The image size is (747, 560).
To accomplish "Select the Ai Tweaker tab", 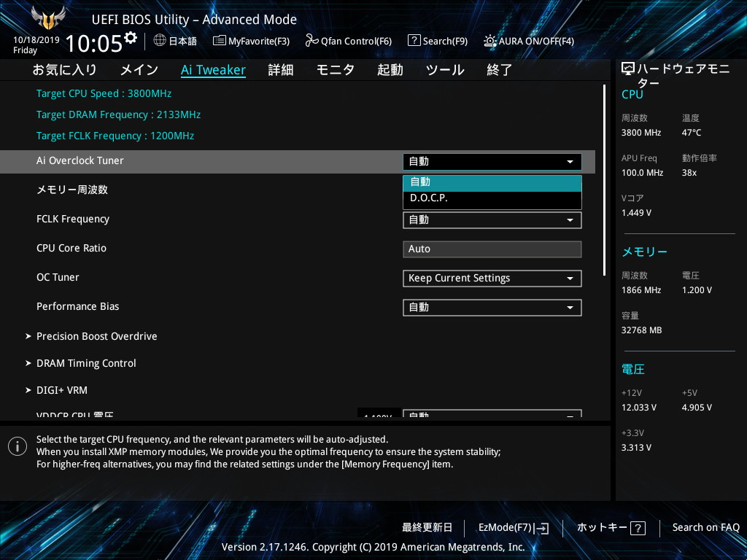I will 214,70.
